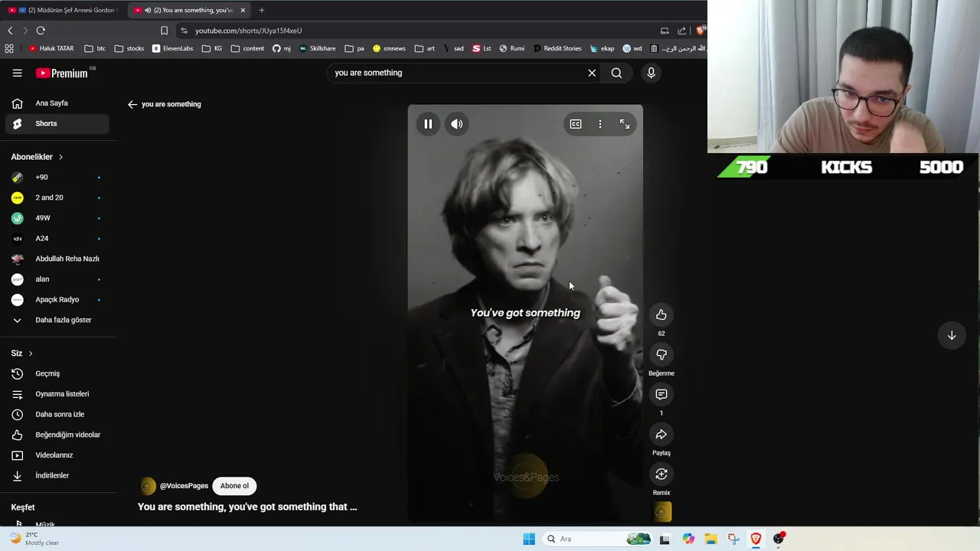The width and height of the screenshot is (980, 551).
Task: Mute the Shorts video audio
Action: 456,124
